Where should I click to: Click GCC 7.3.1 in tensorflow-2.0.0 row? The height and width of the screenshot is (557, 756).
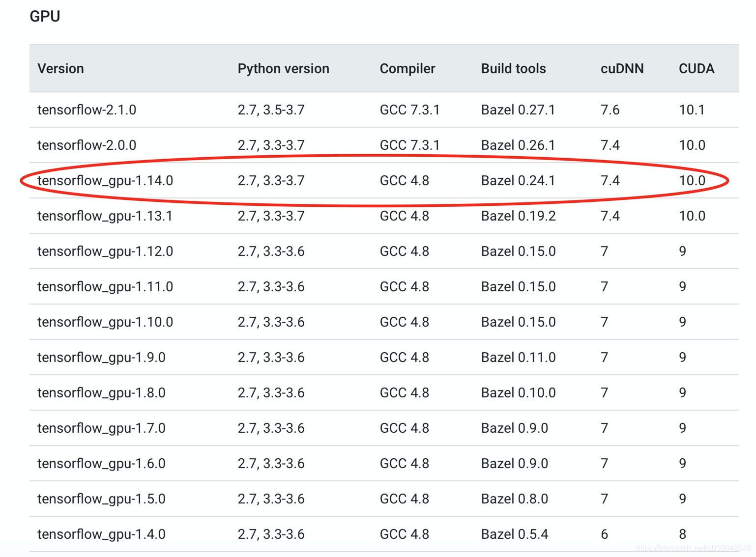(x=409, y=145)
